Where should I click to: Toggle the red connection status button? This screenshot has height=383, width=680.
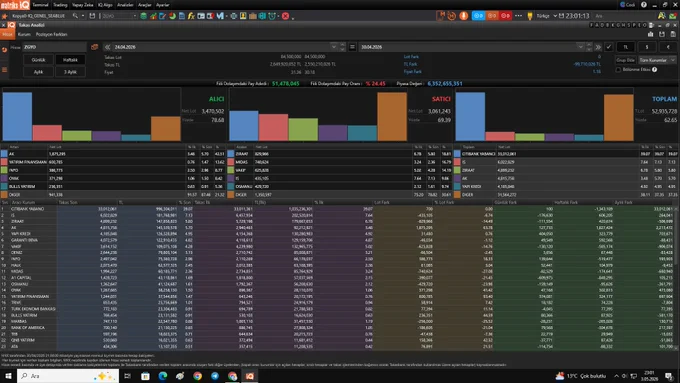coord(506,16)
